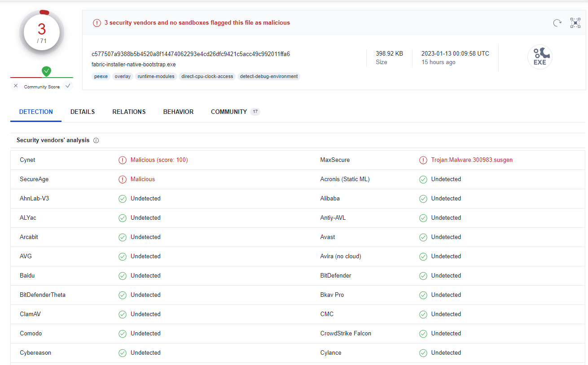588x365 pixels.
Task: Click the detect-debug-environment tag
Action: coord(268,76)
